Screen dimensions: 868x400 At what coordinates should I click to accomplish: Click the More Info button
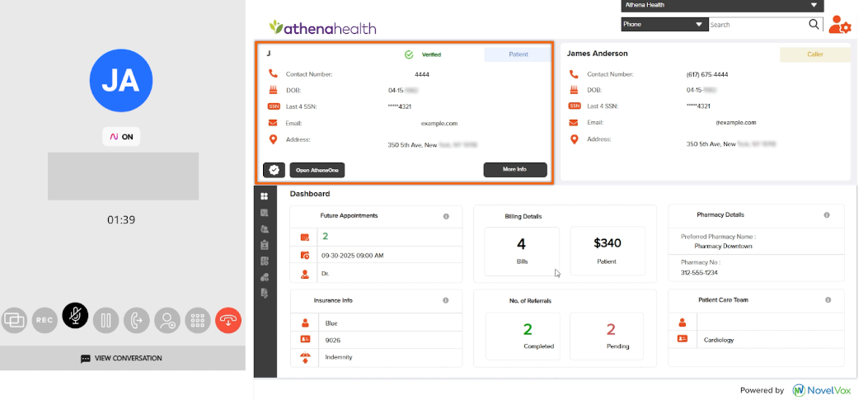[515, 170]
